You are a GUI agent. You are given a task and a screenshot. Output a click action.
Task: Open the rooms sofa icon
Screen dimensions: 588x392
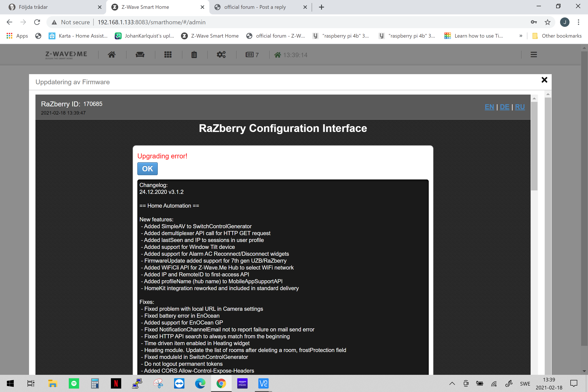(x=140, y=55)
